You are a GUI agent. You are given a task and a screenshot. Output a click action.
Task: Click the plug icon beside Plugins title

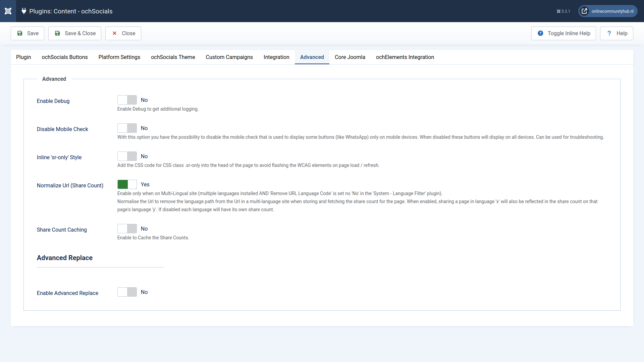point(24,11)
